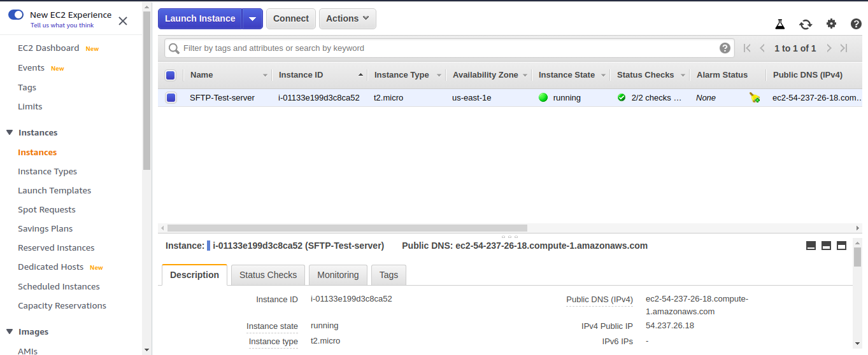Switch to the Status Checks tab
Image resolution: width=868 pixels, height=355 pixels.
click(x=268, y=275)
